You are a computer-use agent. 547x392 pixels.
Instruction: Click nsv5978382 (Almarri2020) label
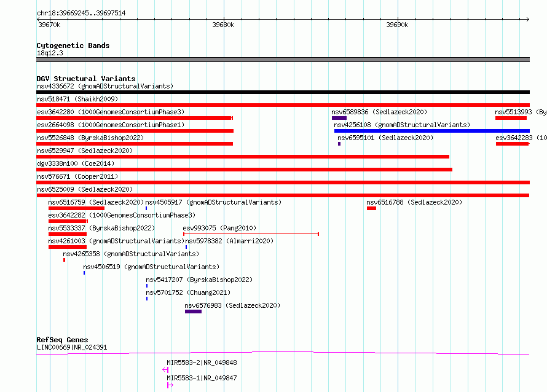click(229, 241)
